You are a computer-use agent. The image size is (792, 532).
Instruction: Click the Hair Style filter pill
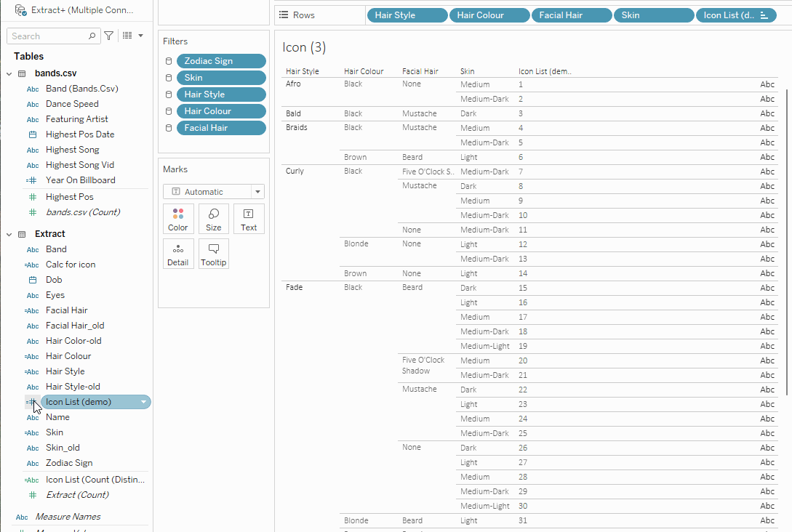coord(221,94)
